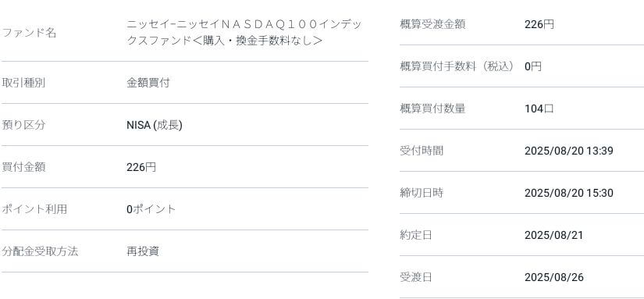Click the 概算買付手数料（税込） label
This screenshot has width=644, height=299.
(457, 66)
